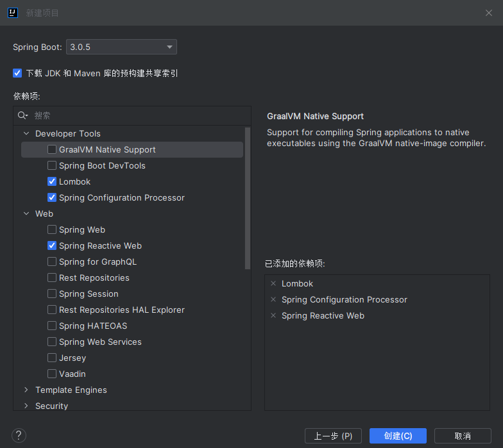Select Spring Reactive Web in added dependencies

(x=323, y=315)
